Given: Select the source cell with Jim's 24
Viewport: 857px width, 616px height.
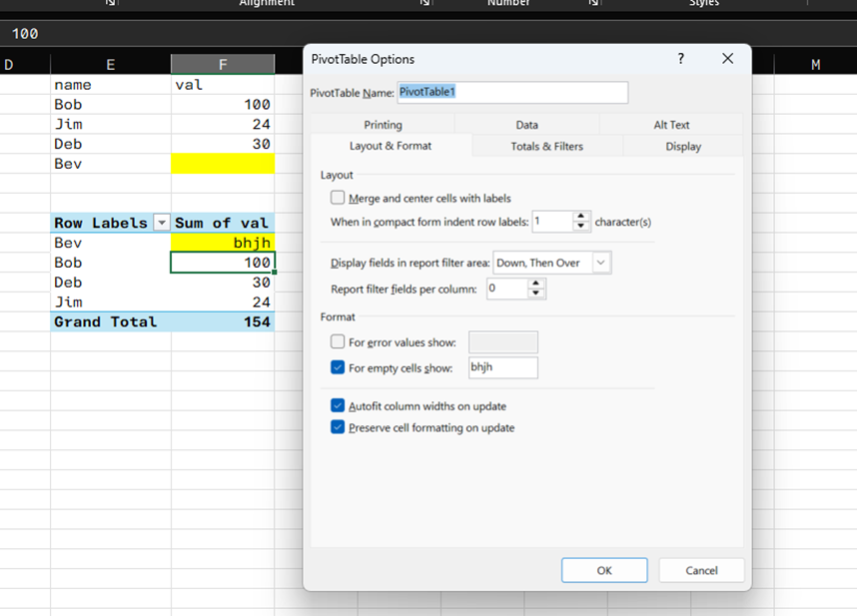Looking at the screenshot, I should pyautogui.click(x=223, y=124).
